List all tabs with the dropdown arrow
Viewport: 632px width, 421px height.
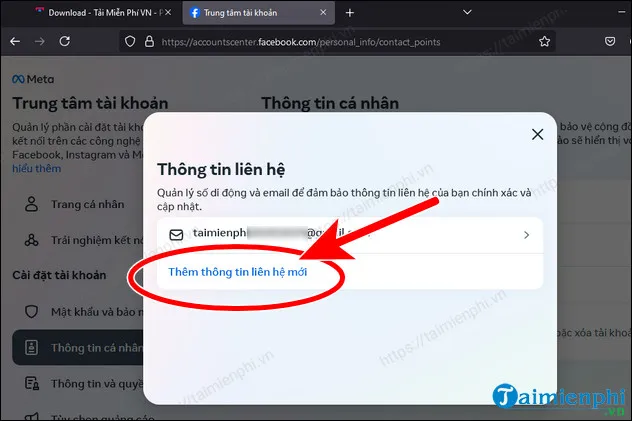pos(467,12)
